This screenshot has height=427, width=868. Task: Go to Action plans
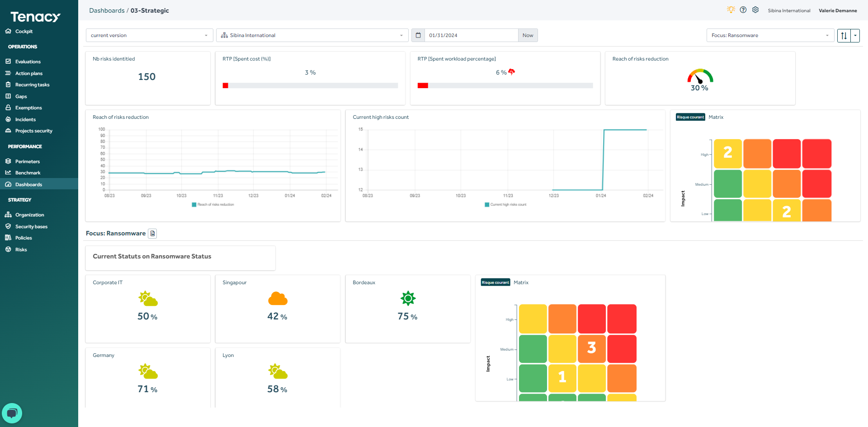tap(29, 73)
